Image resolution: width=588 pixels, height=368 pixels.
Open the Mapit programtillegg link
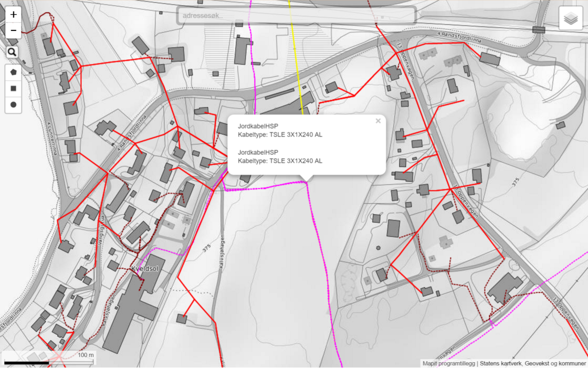(449, 363)
